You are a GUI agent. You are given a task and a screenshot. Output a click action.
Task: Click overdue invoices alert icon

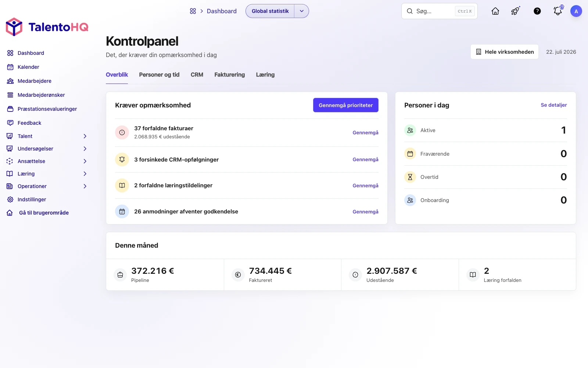122,132
